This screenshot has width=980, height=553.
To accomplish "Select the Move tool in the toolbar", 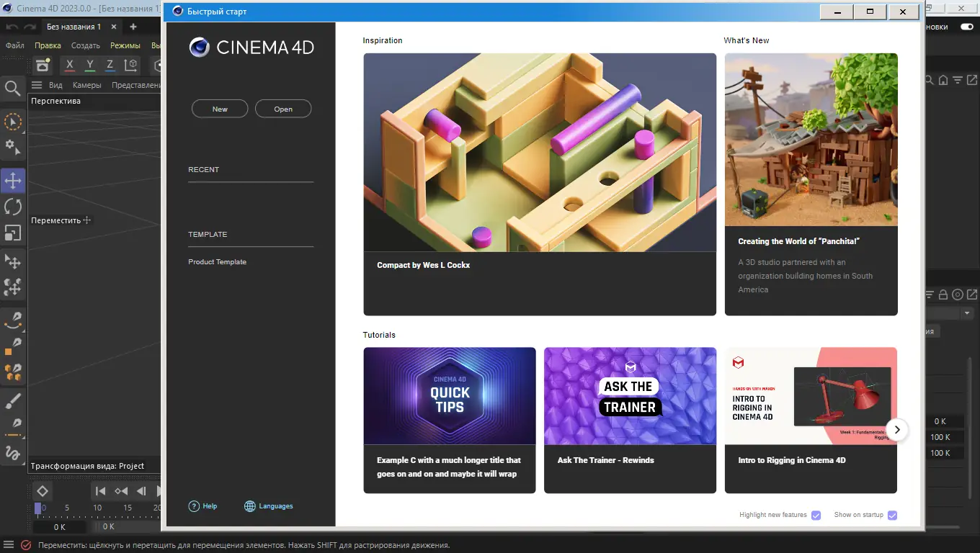I will pos(12,181).
